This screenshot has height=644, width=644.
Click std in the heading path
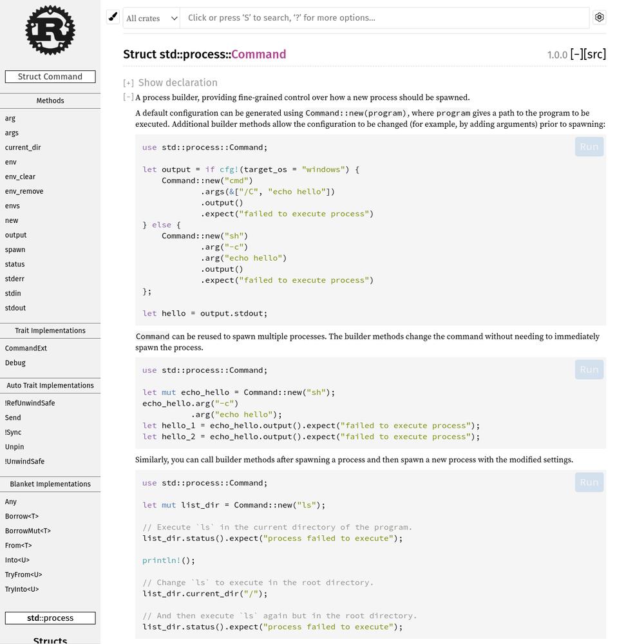168,54
